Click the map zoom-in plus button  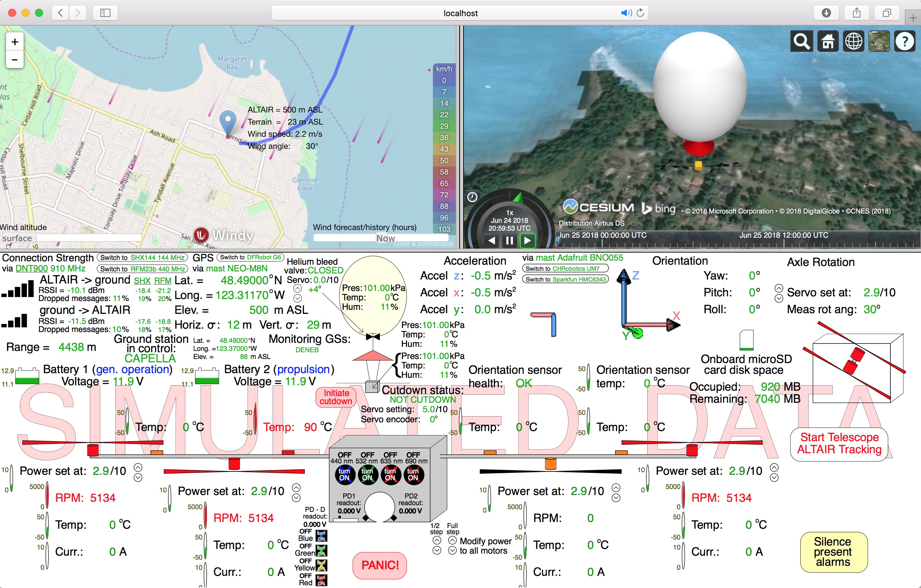point(15,42)
